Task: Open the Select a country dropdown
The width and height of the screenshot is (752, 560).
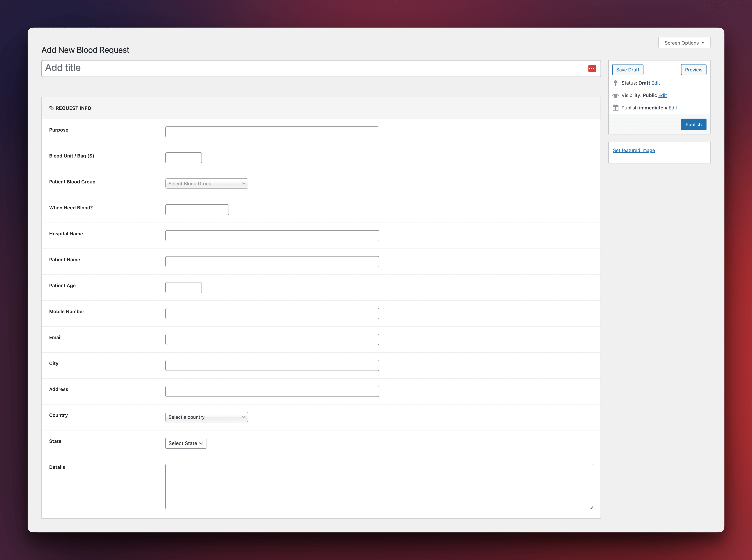Action: click(x=207, y=417)
